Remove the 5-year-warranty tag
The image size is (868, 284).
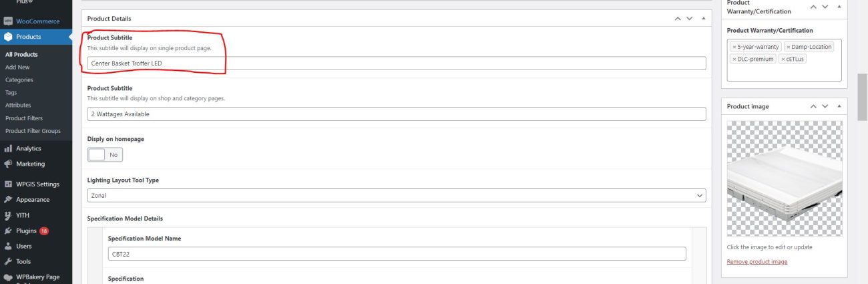[734, 47]
